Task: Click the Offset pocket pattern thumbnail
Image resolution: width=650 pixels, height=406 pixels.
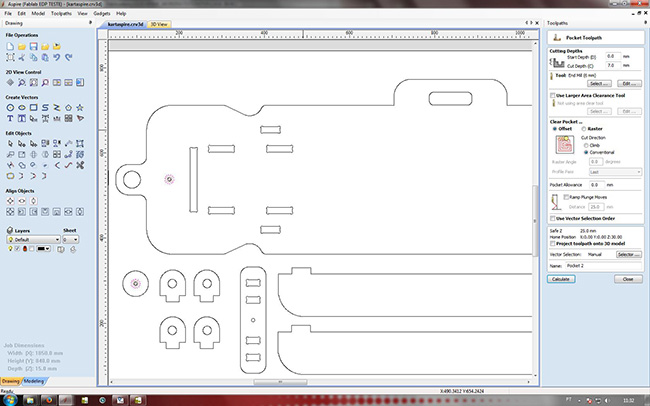Action: click(565, 145)
